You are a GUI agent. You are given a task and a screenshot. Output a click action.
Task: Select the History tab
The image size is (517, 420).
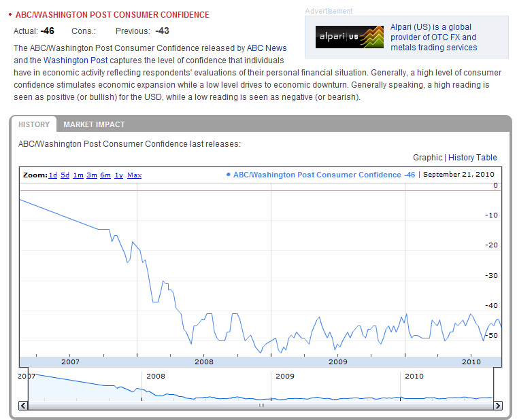(x=34, y=124)
